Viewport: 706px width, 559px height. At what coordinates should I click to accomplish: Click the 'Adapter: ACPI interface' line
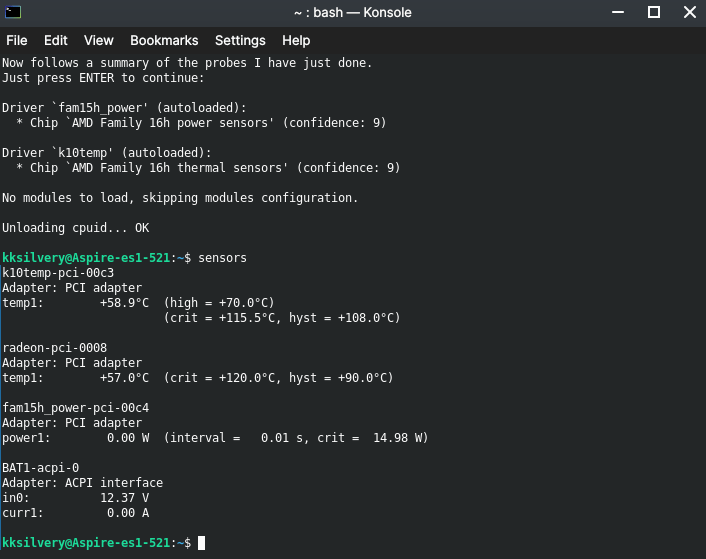click(82, 483)
